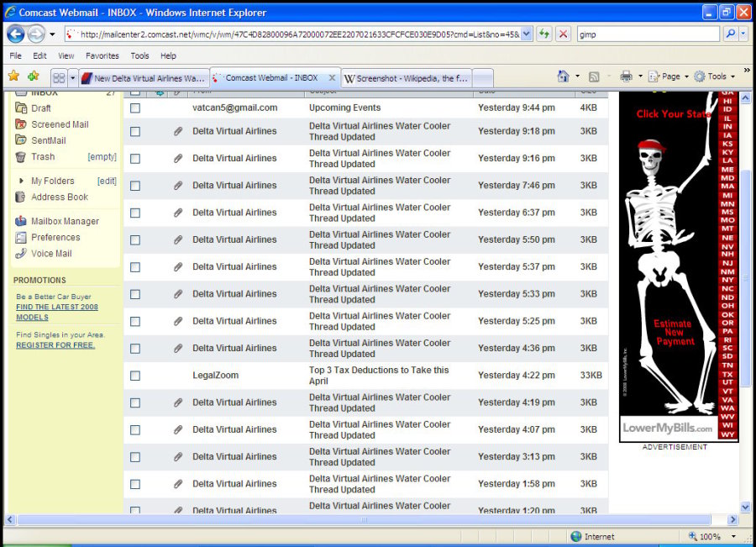Viewport: 756px width, 547px height.
Task: Check the box for the 3:13 pm email
Action: (x=135, y=457)
